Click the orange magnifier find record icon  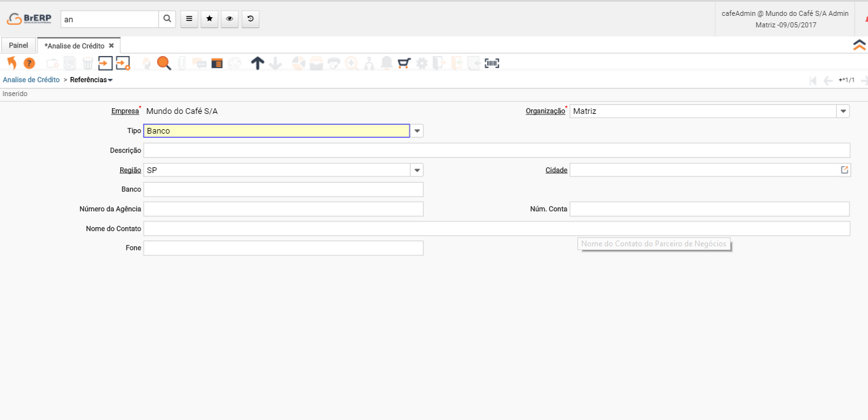[x=164, y=63]
